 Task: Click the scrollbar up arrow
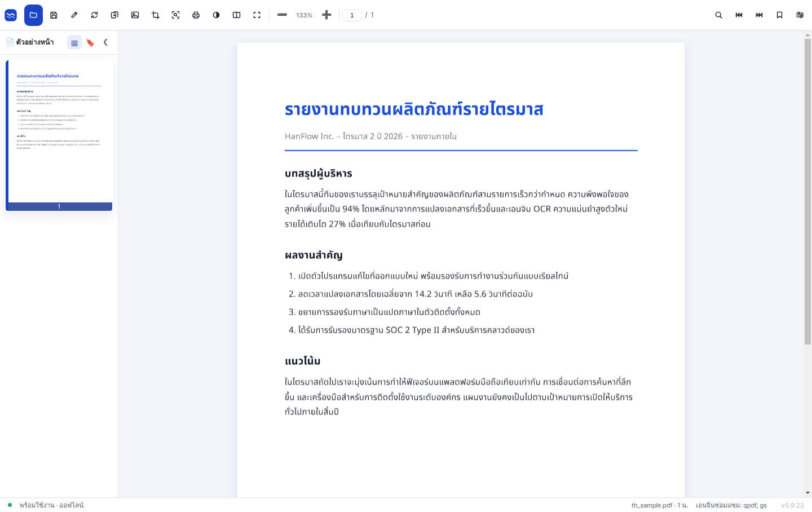[807, 34]
